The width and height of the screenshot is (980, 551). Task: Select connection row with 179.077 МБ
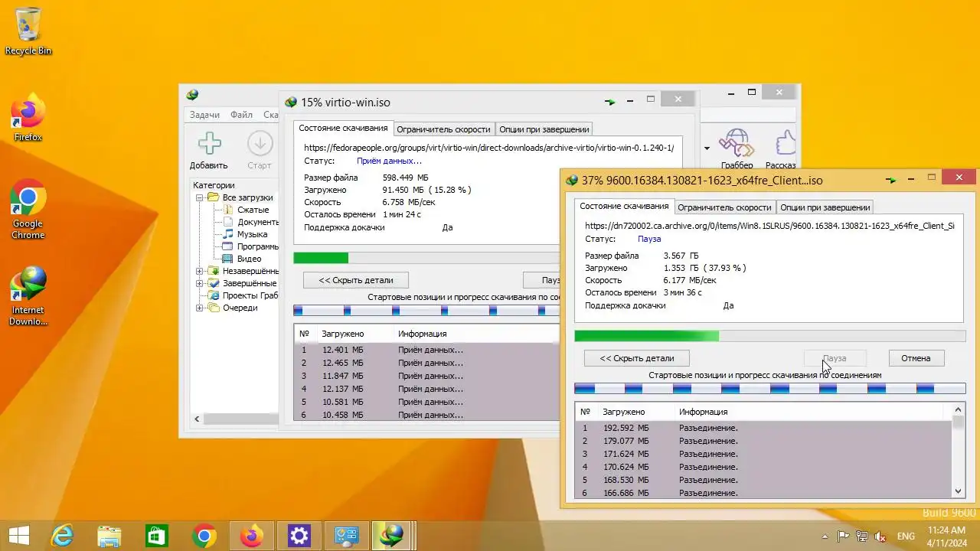tap(763, 441)
